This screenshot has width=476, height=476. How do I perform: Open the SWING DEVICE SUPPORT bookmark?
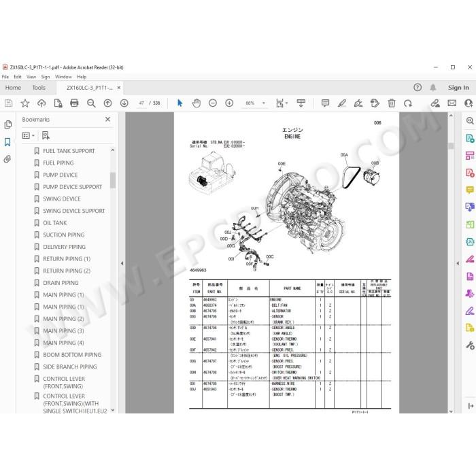(74, 211)
